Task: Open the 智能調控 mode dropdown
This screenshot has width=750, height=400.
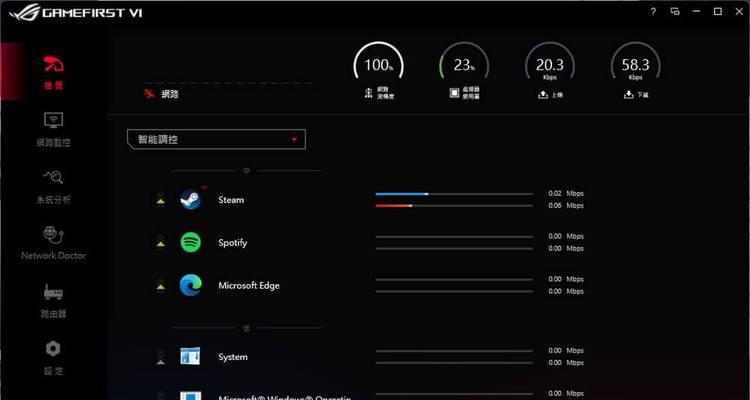Action: coord(216,140)
